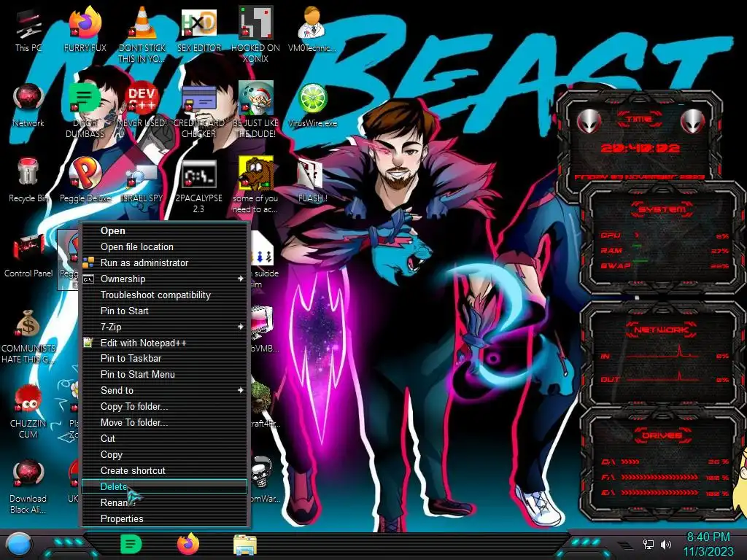Choose Pin to Start
Viewport: 747px width, 560px height.
point(164,311)
